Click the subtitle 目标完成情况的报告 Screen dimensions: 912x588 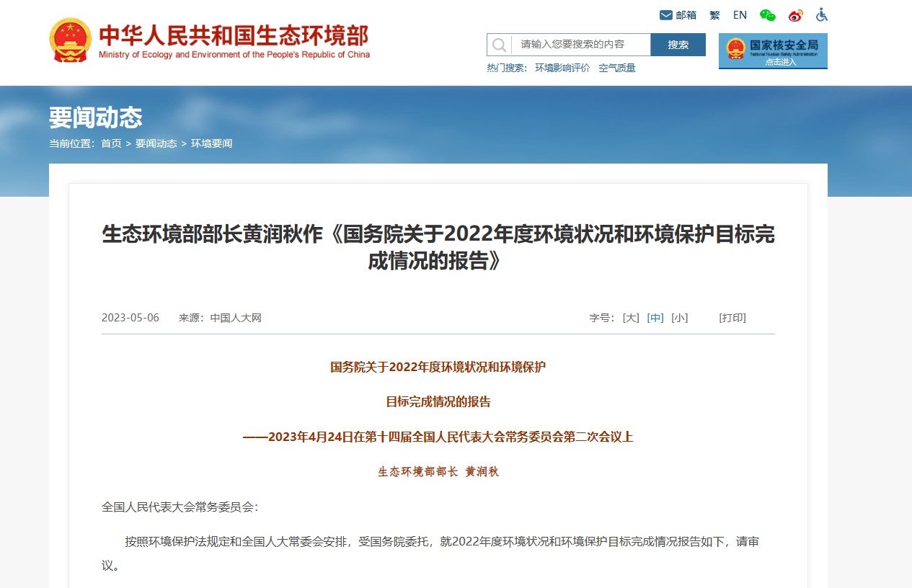438,401
